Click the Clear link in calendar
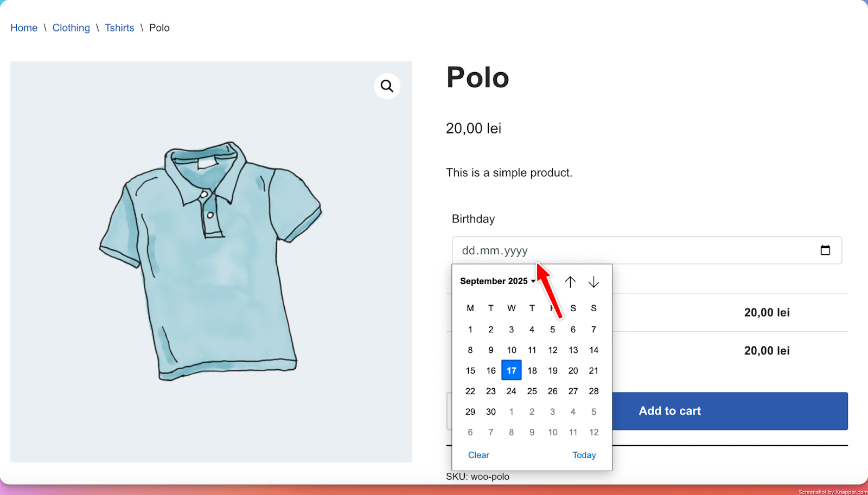 click(478, 455)
